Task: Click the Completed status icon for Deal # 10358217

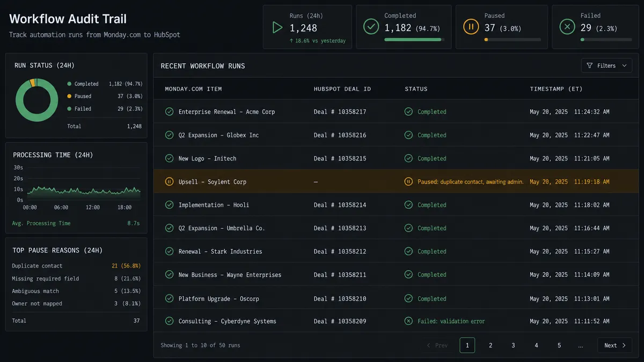Action: [x=408, y=112]
